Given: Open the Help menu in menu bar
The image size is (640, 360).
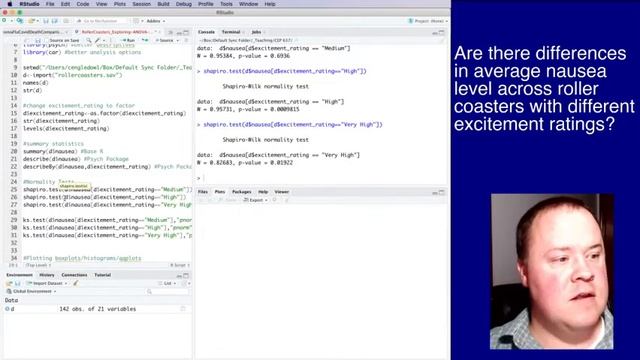Looking at the screenshot, I should (x=270, y=4).
